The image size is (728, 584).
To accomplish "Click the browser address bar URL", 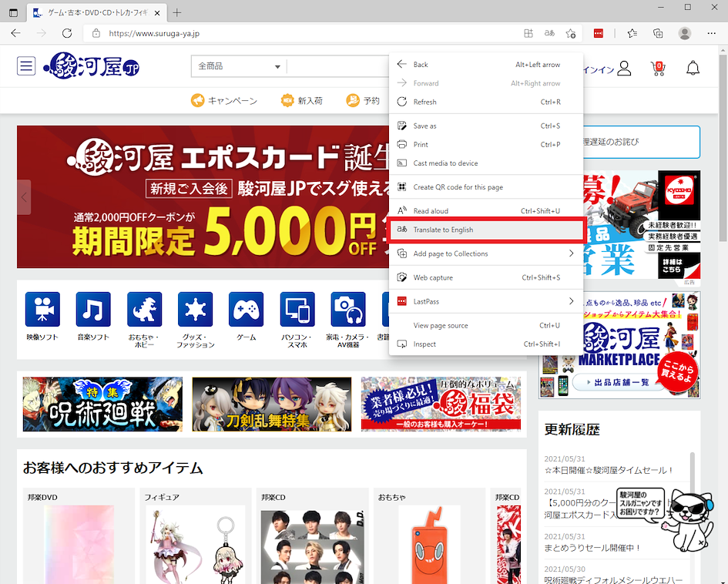I will [x=154, y=33].
